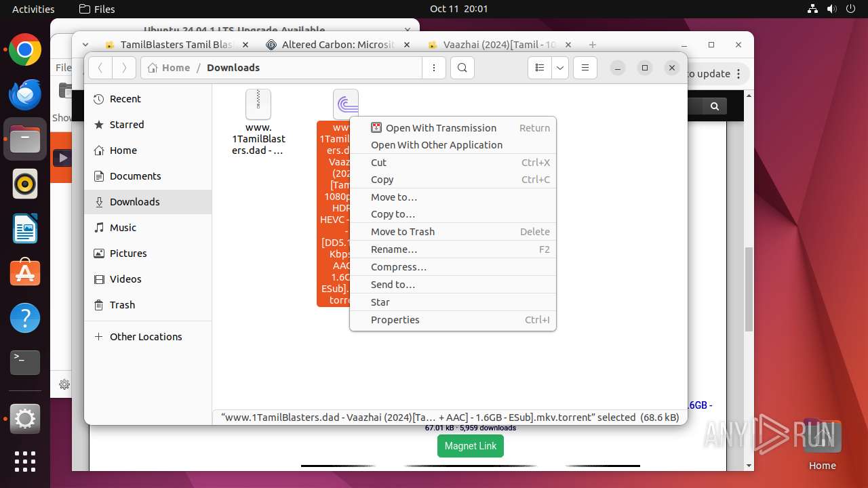Click Downloads in the path bar
Screen dimensions: 868x488
pyautogui.click(x=233, y=68)
